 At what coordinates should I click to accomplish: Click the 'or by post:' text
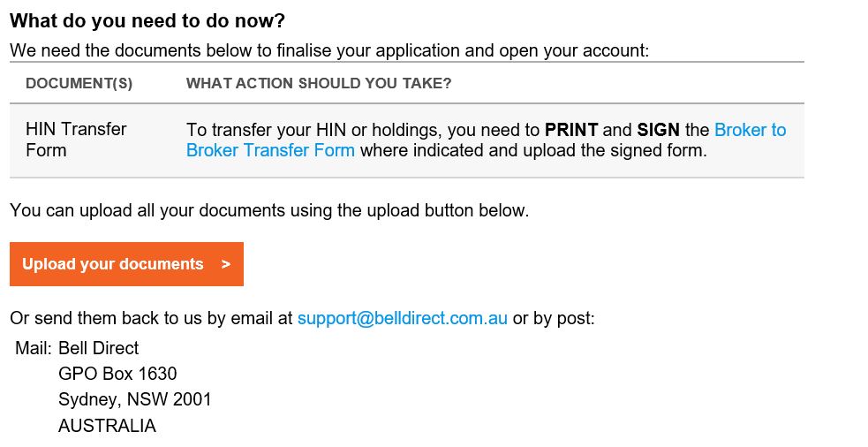554,319
